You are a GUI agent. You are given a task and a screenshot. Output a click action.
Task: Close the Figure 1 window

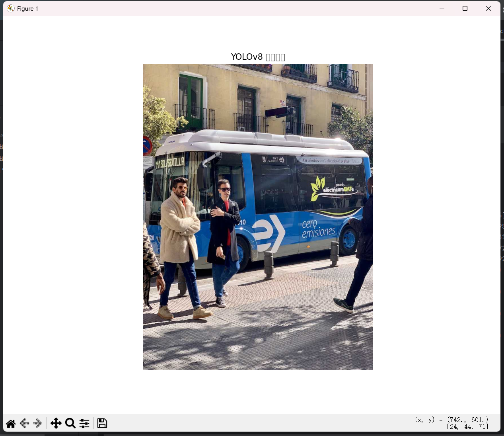[488, 8]
